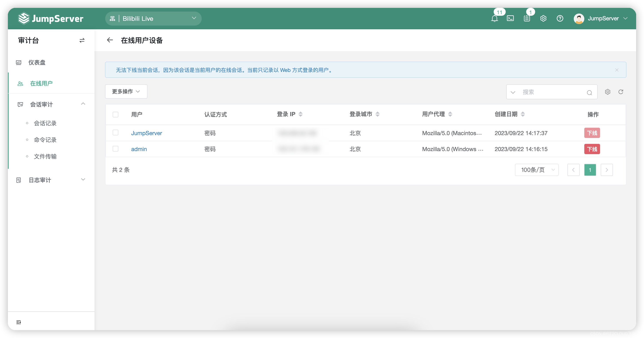
Task: Collapse sidebar using bottom menu icon
Action: point(19,322)
